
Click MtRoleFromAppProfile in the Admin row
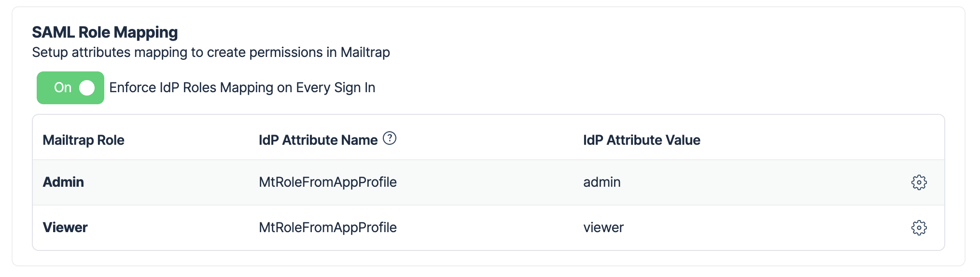(x=328, y=182)
